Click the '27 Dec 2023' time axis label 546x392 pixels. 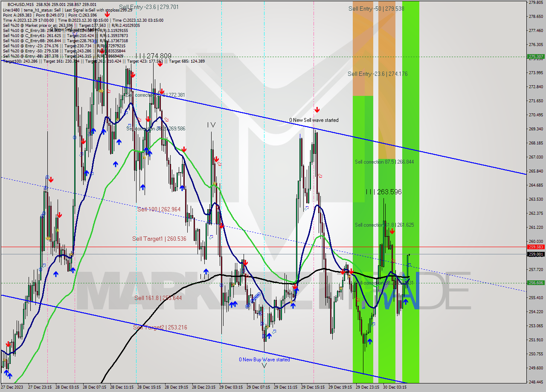pyautogui.click(x=12, y=387)
